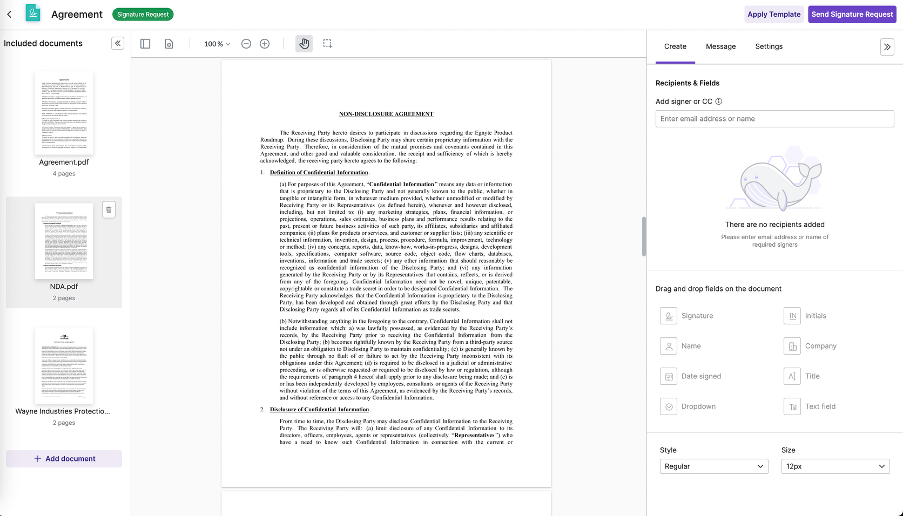Click the green Signature Request badge
904x516 pixels.
(143, 14)
